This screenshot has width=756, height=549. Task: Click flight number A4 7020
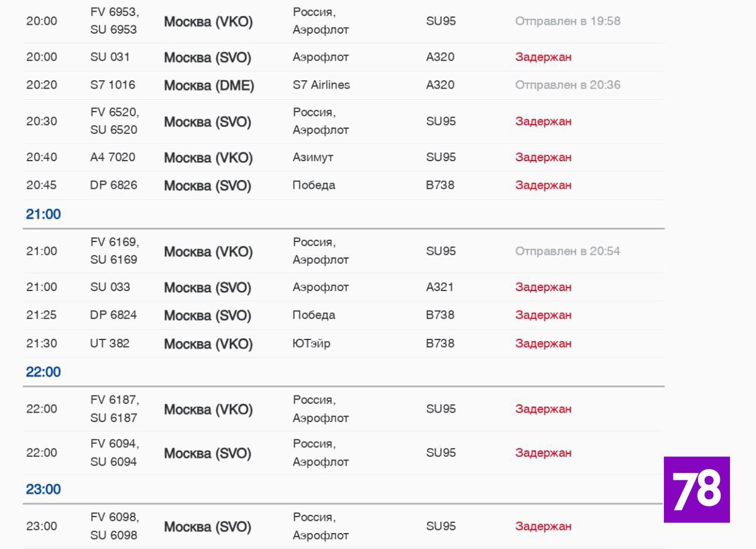pyautogui.click(x=112, y=157)
